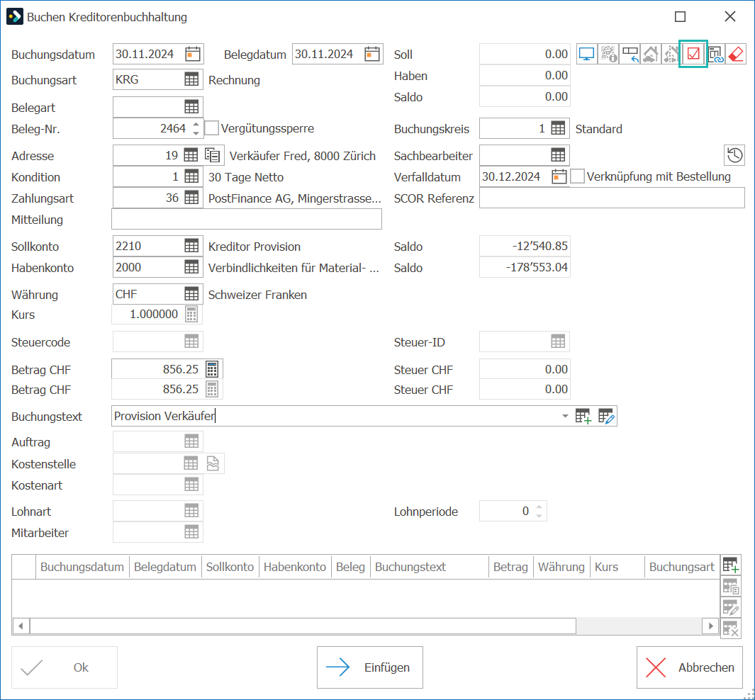Click the red checkmark box toolbar icon

coord(693,54)
